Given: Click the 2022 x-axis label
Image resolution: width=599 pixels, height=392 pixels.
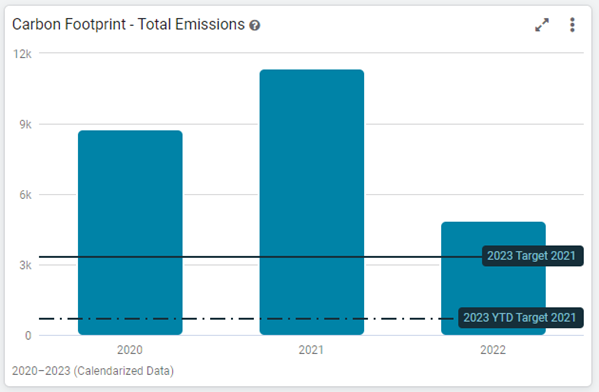Looking at the screenshot, I should pyautogui.click(x=493, y=350).
